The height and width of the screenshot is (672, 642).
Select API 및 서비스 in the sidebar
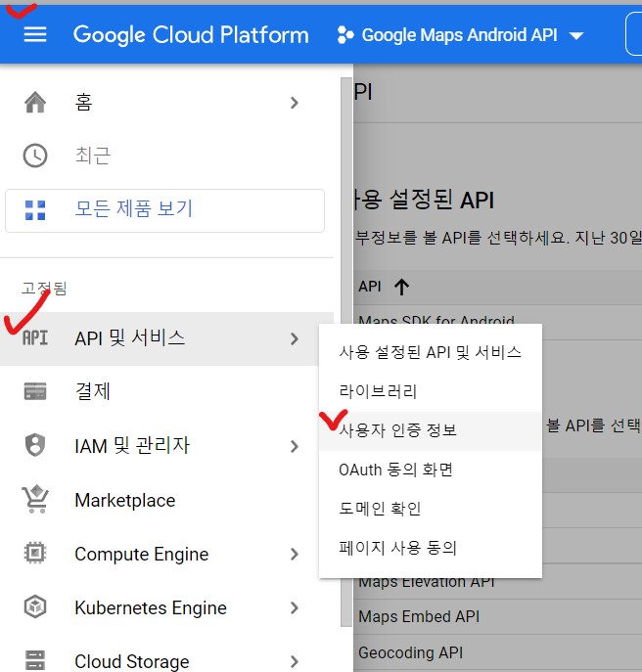[x=166, y=338]
